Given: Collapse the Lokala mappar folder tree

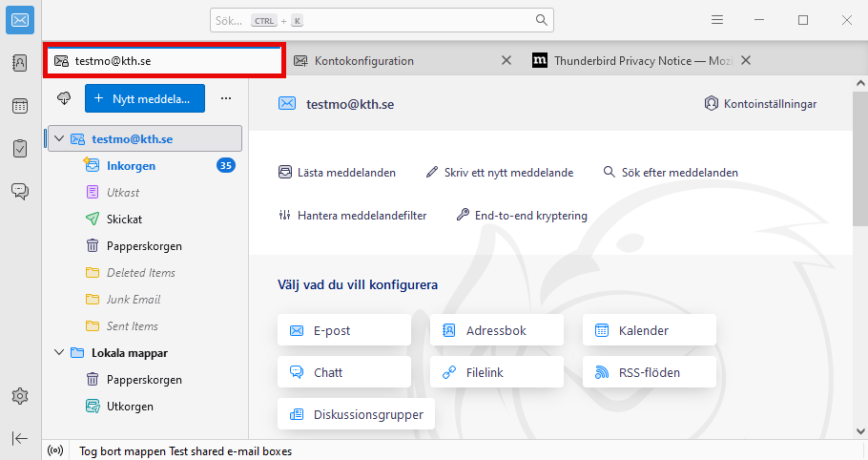Looking at the screenshot, I should click(59, 353).
